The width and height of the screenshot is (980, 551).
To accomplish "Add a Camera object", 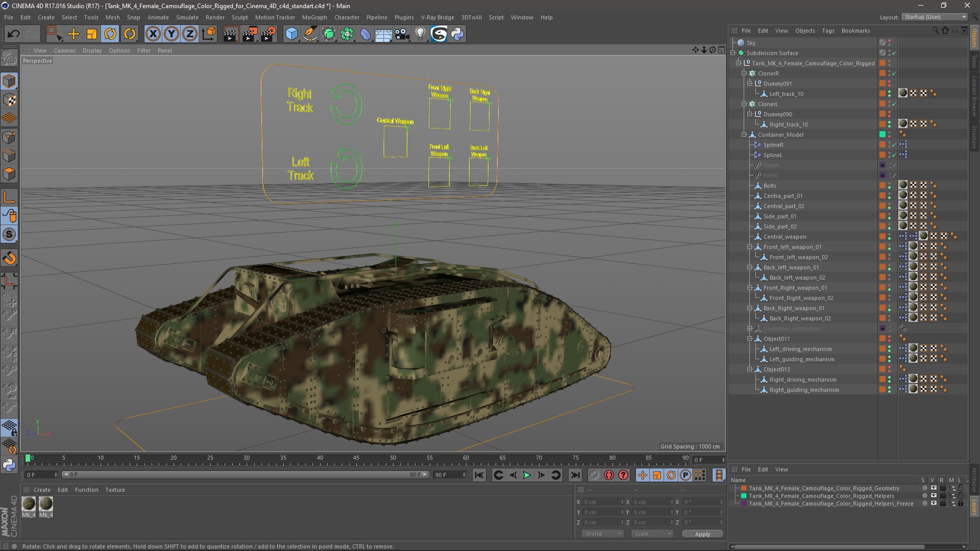I will (402, 34).
